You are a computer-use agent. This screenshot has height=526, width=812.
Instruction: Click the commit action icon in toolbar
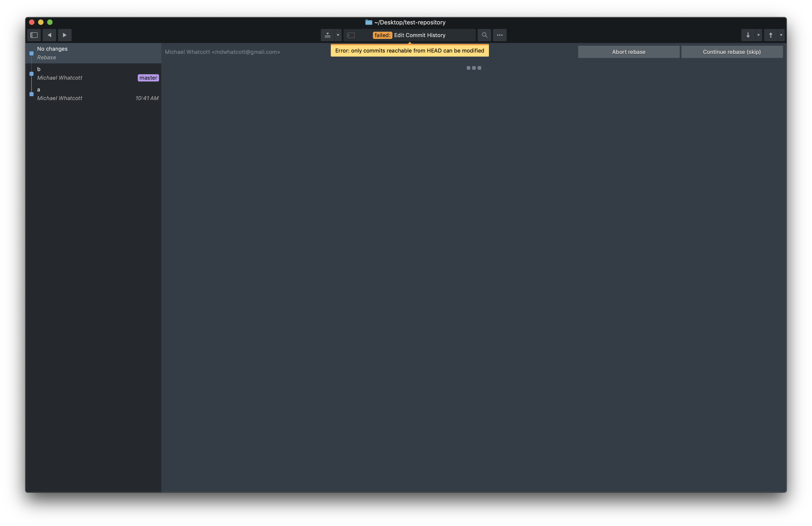pyautogui.click(x=327, y=35)
